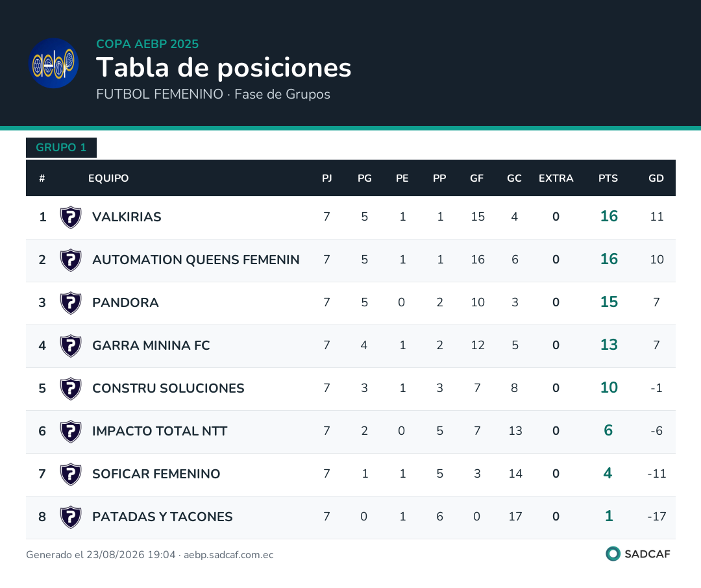The width and height of the screenshot is (701, 588).
Task: Click the PANDORA team shield icon
Action: click(71, 302)
